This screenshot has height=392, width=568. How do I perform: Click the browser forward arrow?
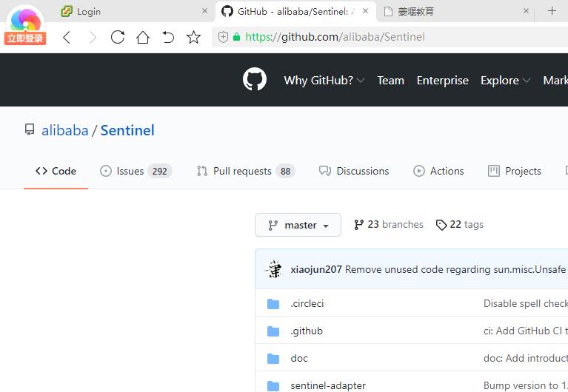tap(93, 37)
